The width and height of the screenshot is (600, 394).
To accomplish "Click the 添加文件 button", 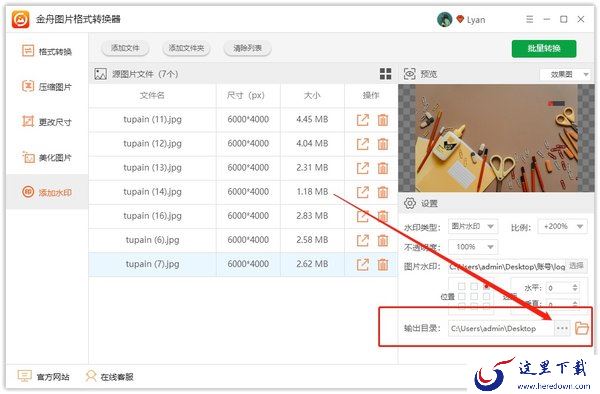I will point(125,48).
